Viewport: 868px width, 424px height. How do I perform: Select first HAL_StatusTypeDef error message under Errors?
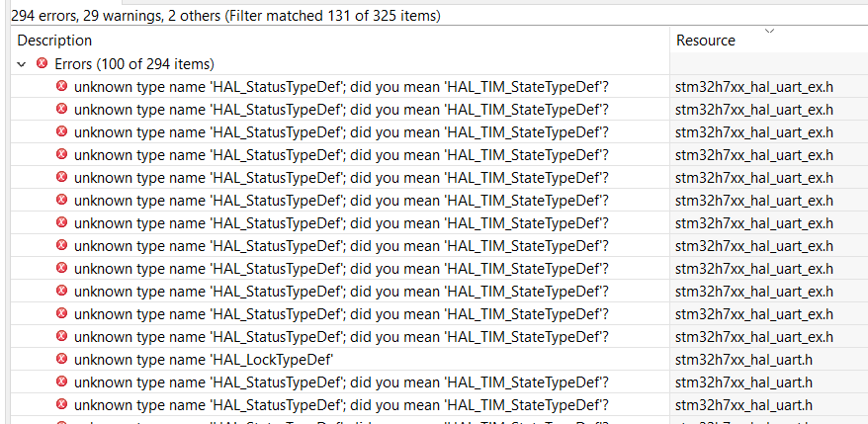341,87
